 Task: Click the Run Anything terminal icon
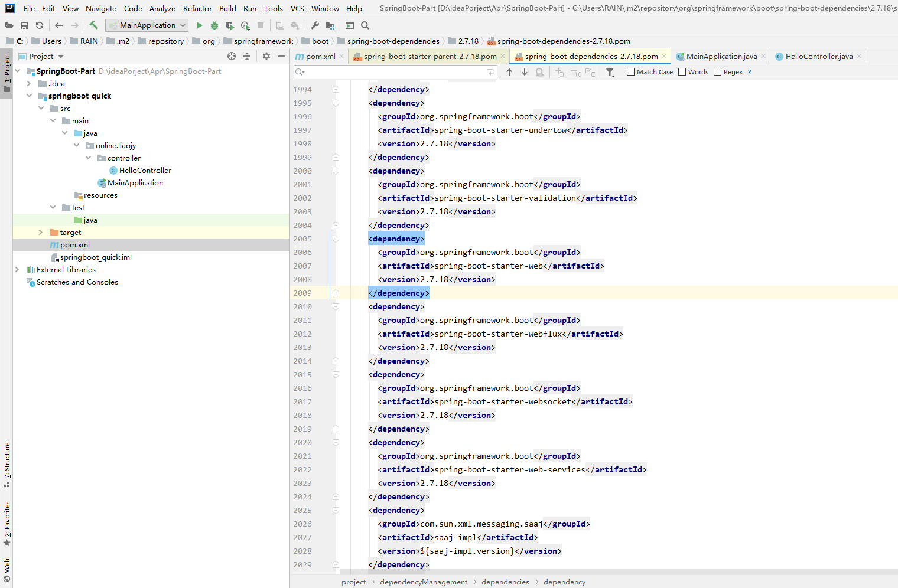(x=350, y=25)
